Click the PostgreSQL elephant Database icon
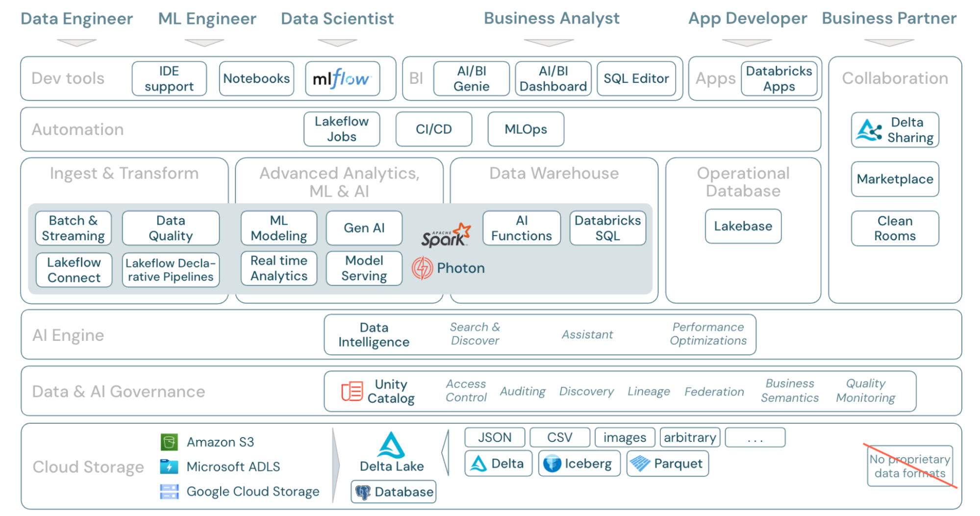Viewport: 980px width, 516px height. tap(363, 492)
